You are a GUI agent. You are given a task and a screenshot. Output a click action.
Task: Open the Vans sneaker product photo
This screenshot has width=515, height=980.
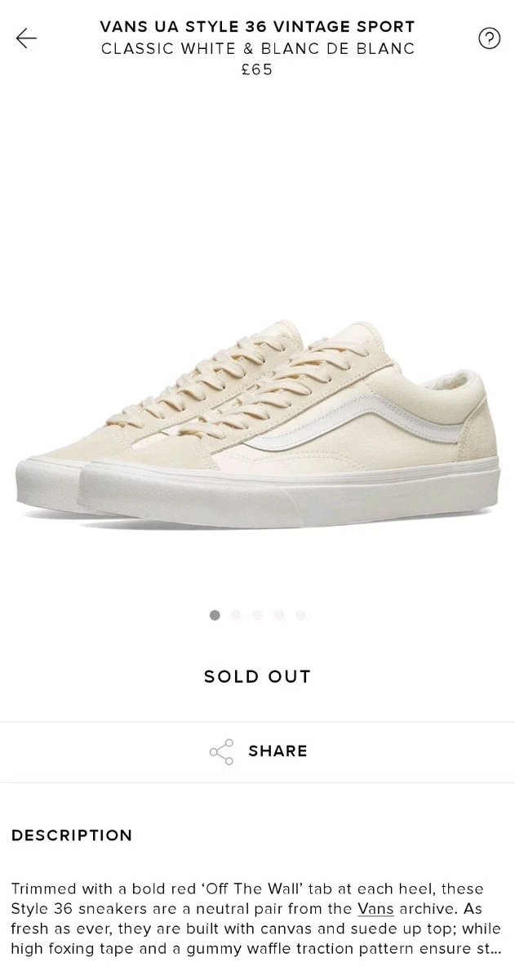(257, 425)
